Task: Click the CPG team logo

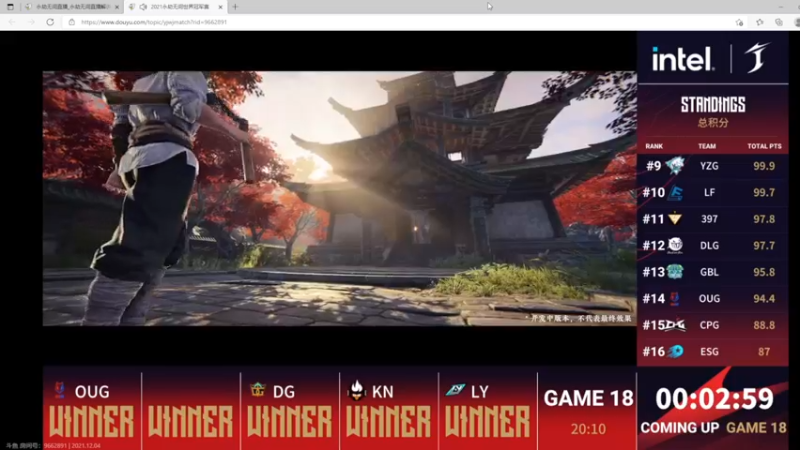Action: pyautogui.click(x=676, y=324)
